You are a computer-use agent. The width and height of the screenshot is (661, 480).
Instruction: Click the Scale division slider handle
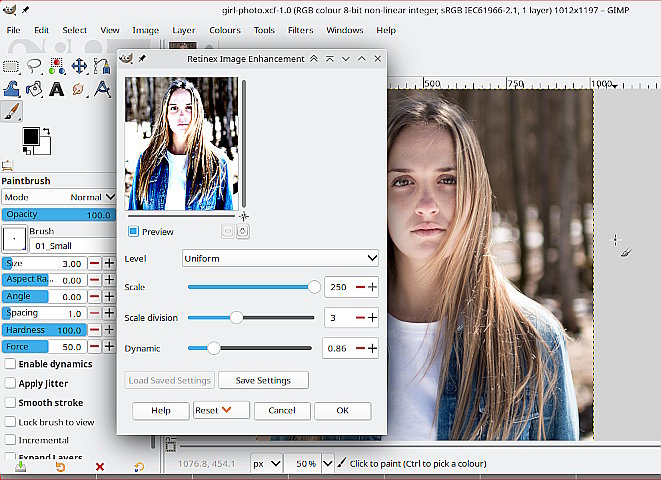coord(237,318)
